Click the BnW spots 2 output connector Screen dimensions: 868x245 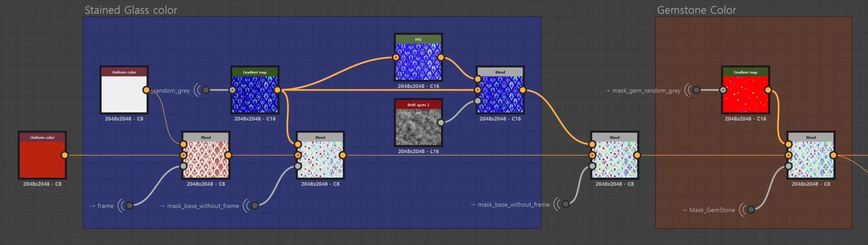click(x=441, y=122)
